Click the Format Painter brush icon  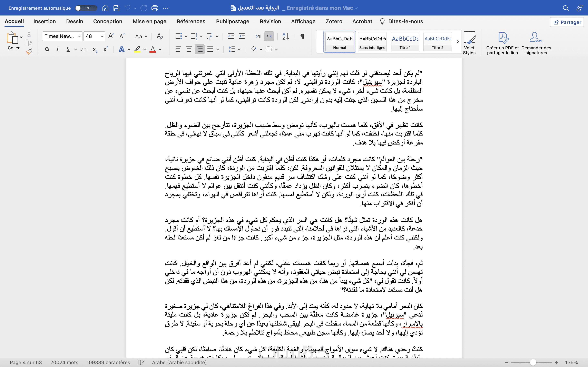[x=29, y=51]
